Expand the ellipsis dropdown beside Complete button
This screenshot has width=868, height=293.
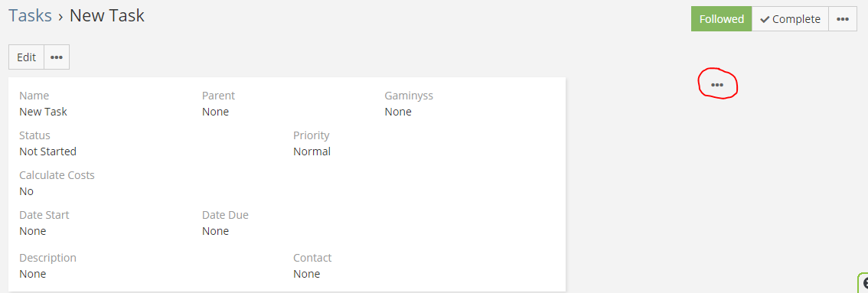(843, 19)
